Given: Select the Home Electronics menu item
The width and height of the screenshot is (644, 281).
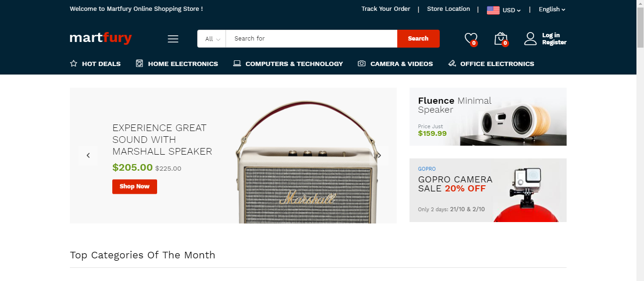Looking at the screenshot, I should pos(183,63).
